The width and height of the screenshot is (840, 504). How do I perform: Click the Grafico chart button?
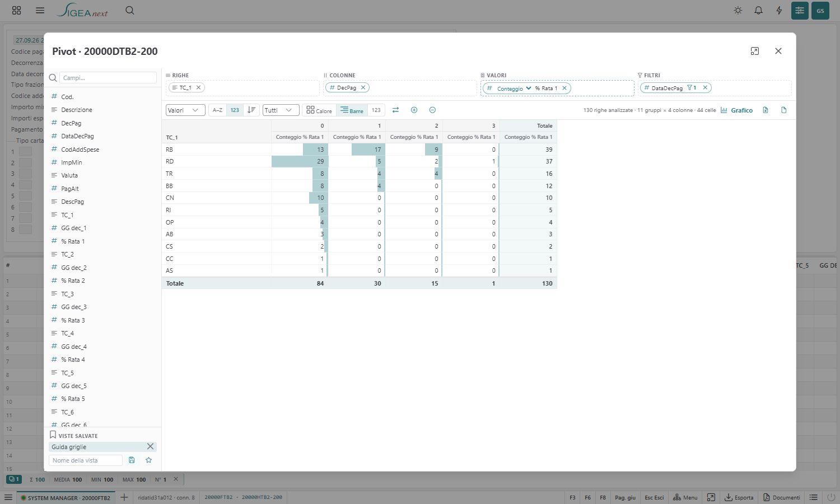(736, 110)
